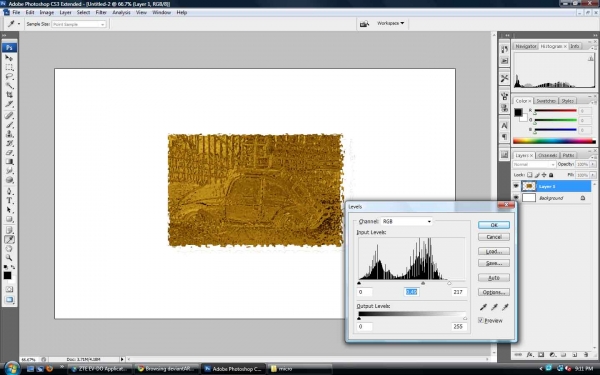The image size is (600, 375).
Task: Open the Workspace dropdown menu
Action: click(x=390, y=23)
